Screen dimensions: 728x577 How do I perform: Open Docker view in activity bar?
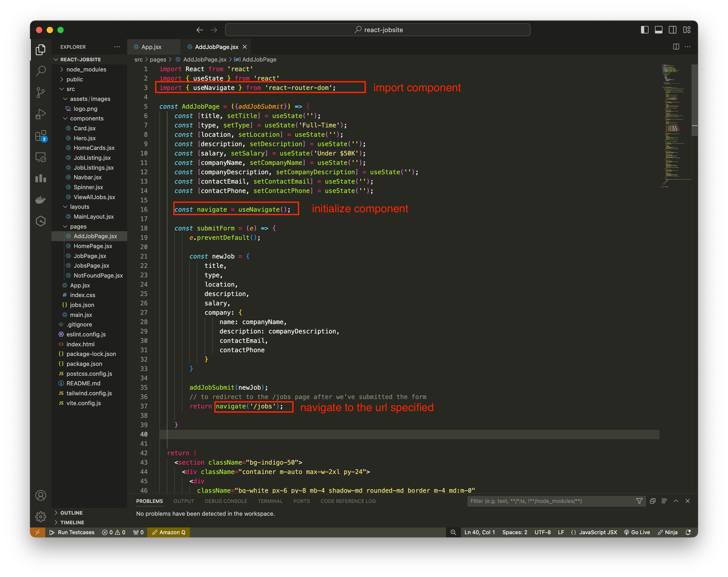[41, 200]
